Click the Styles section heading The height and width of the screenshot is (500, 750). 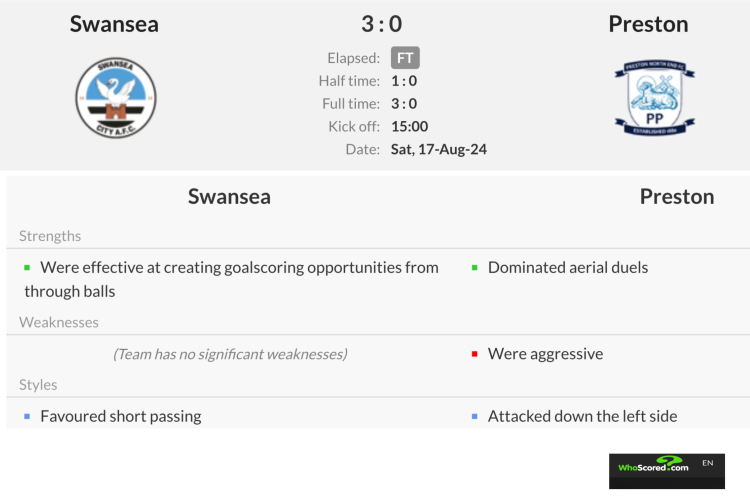point(38,384)
